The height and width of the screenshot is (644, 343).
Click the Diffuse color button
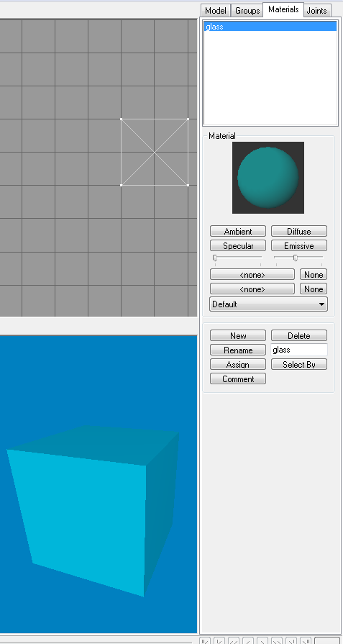point(299,231)
